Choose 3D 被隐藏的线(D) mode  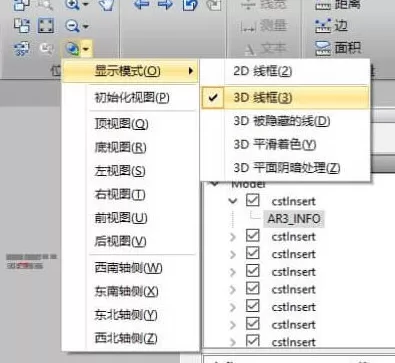pos(285,121)
